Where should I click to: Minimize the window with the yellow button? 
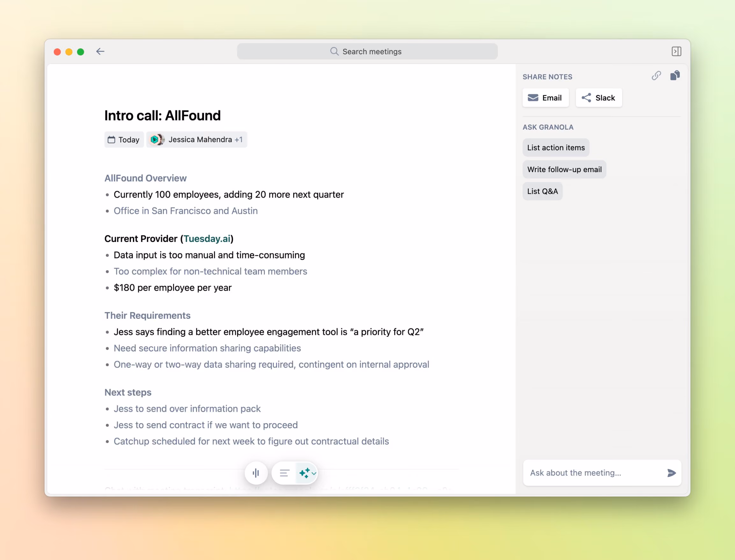tap(69, 52)
